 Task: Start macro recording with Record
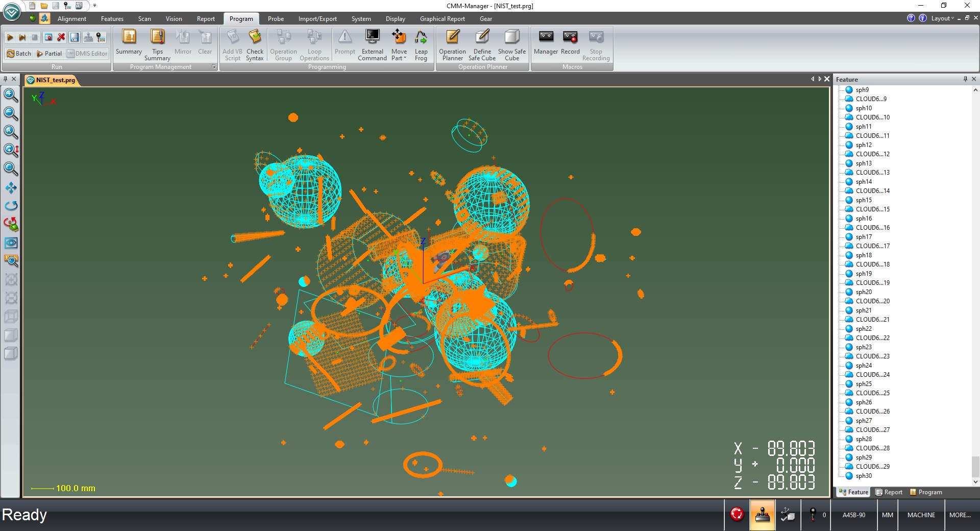(x=570, y=43)
